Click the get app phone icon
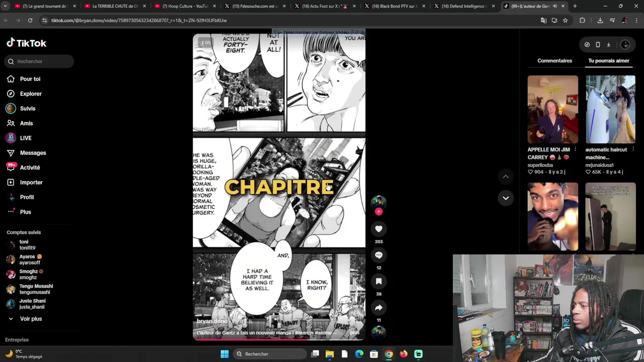 [598, 45]
